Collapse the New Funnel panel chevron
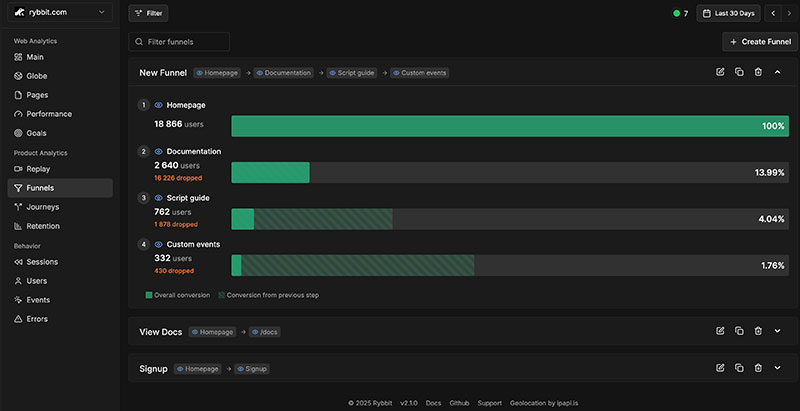Image resolution: width=800 pixels, height=411 pixels. [x=778, y=72]
